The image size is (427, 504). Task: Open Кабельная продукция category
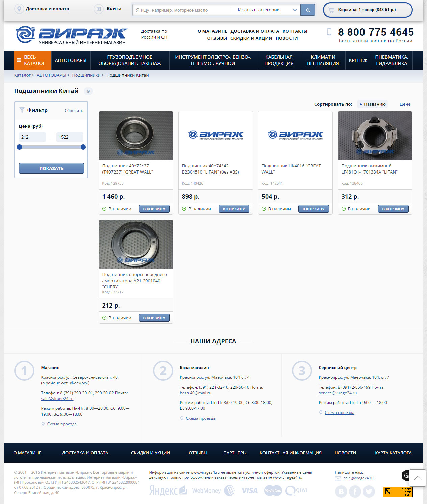[x=279, y=60]
